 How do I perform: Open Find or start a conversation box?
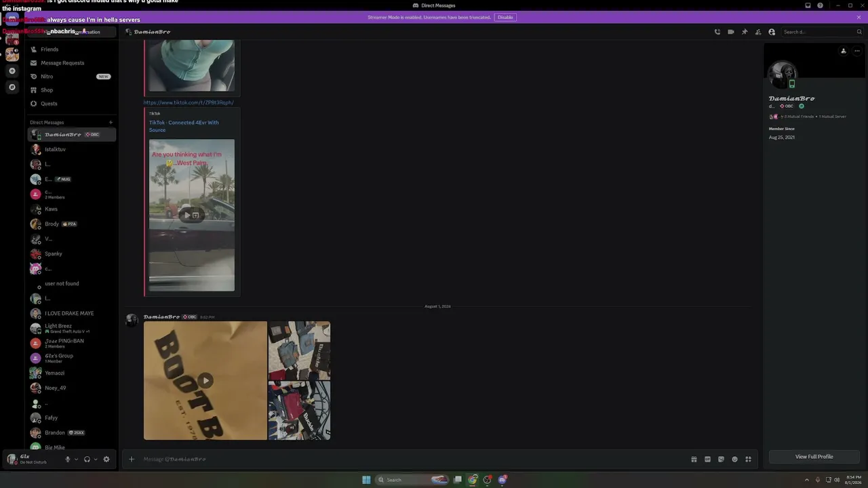click(71, 32)
